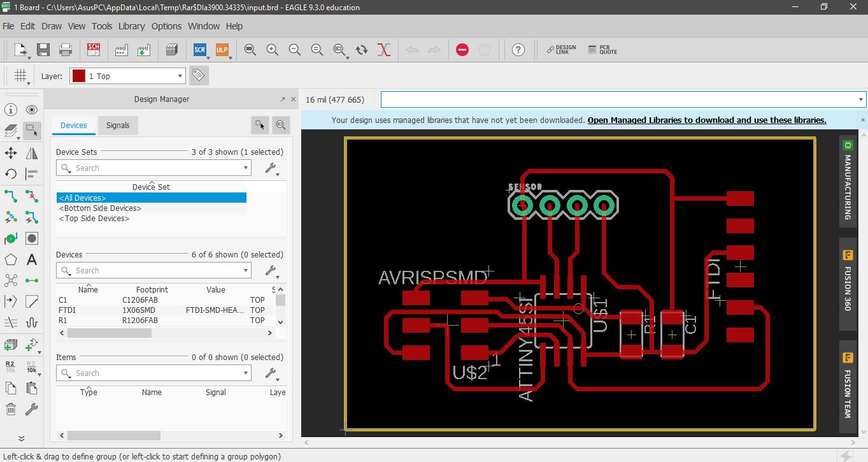Click the Open file icon
This screenshot has height=462, width=868.
(x=20, y=50)
